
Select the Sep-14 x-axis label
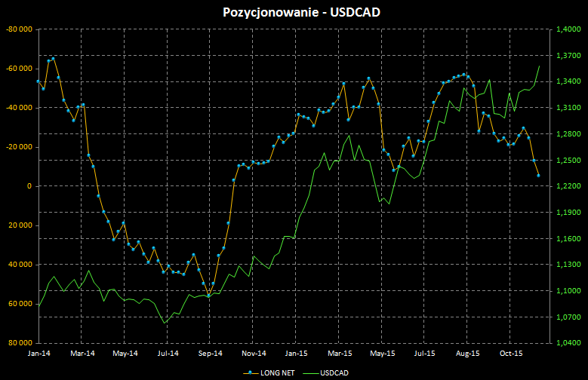[211, 352]
